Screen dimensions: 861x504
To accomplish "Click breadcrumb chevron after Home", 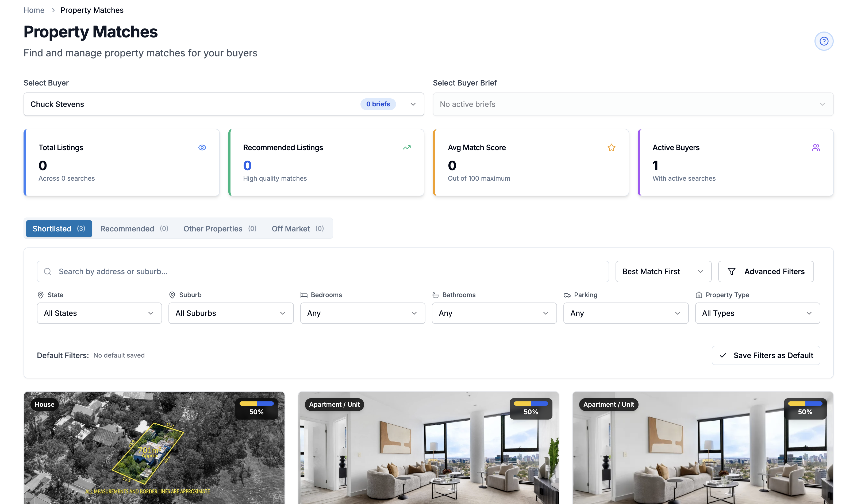I will click(53, 10).
